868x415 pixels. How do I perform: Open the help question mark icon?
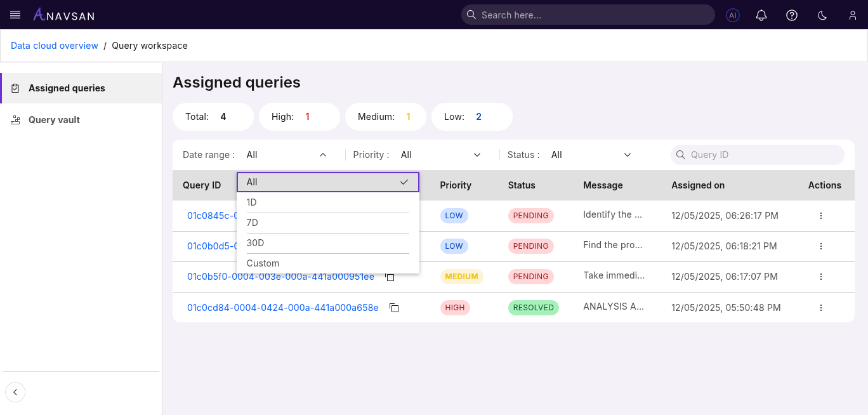pos(792,15)
